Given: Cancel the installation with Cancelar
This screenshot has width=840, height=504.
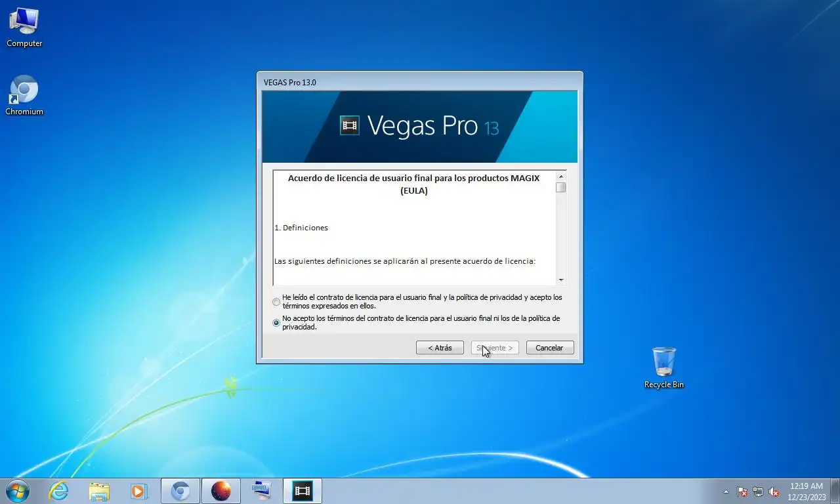Looking at the screenshot, I should click(550, 348).
